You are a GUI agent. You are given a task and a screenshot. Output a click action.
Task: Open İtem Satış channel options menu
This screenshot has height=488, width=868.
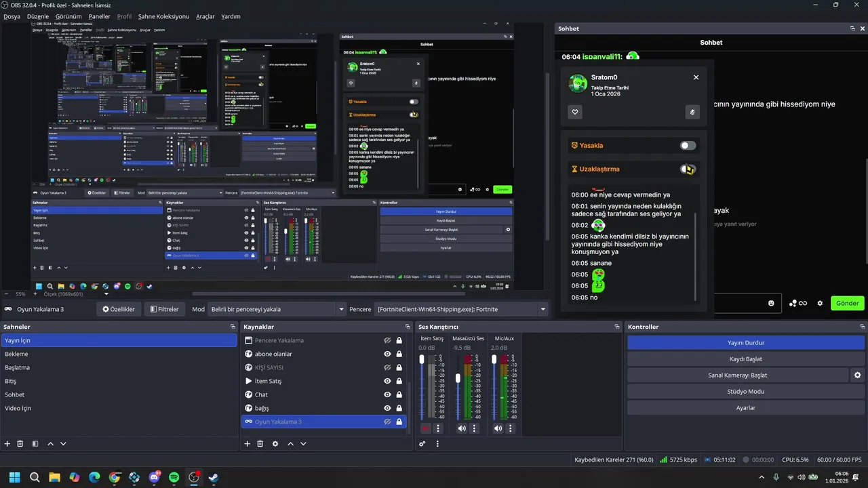click(x=438, y=428)
